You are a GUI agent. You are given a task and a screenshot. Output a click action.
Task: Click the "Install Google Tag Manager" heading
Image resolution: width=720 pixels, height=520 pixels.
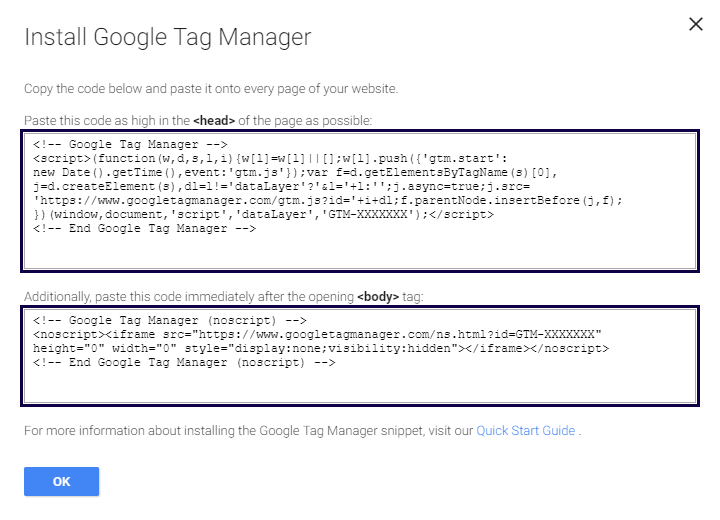168,38
